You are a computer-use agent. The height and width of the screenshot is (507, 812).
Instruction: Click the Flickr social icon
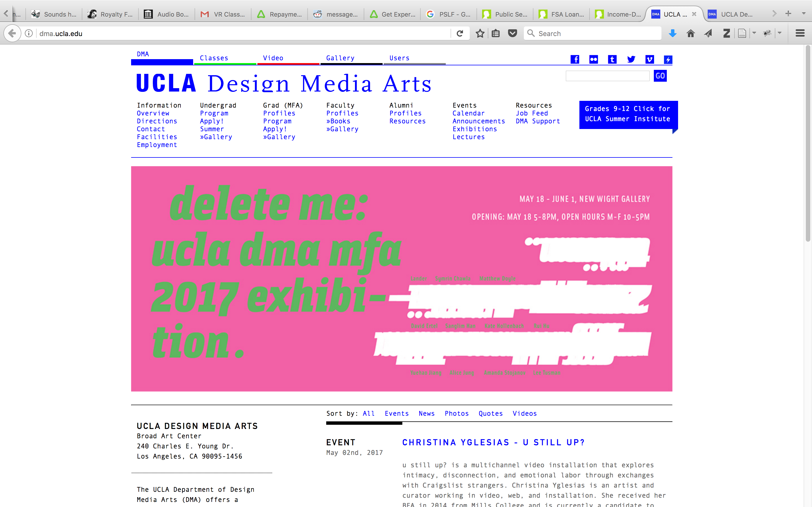tap(593, 59)
